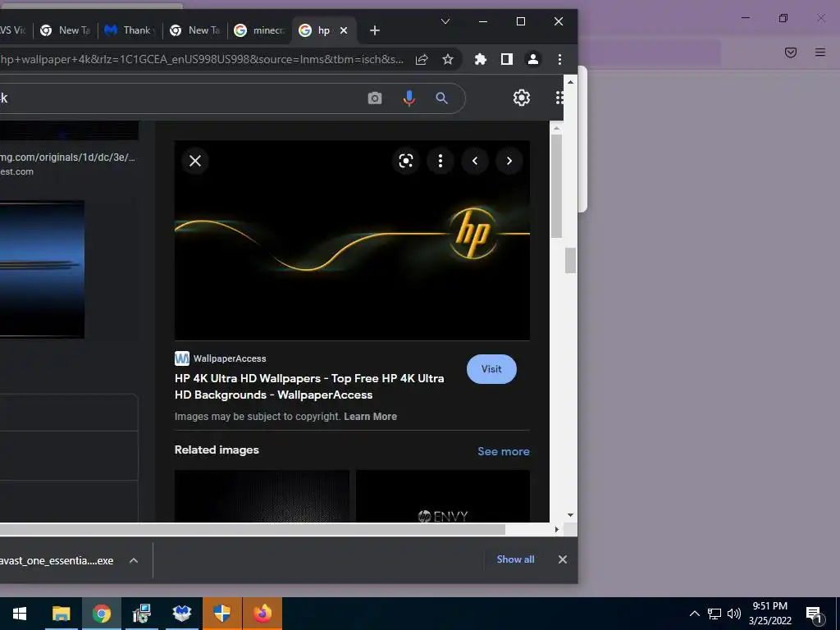Close the hp tab
Viewport: 840px width, 630px height.
344,30
